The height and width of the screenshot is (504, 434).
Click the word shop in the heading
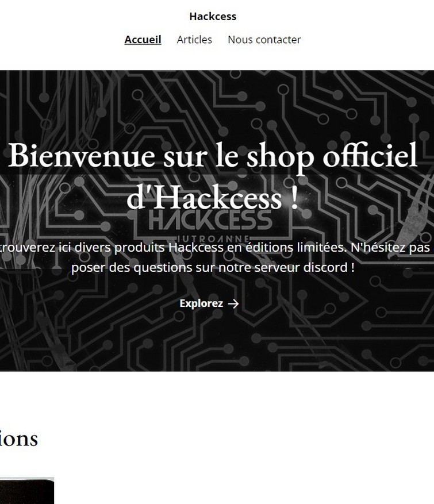coord(281,157)
